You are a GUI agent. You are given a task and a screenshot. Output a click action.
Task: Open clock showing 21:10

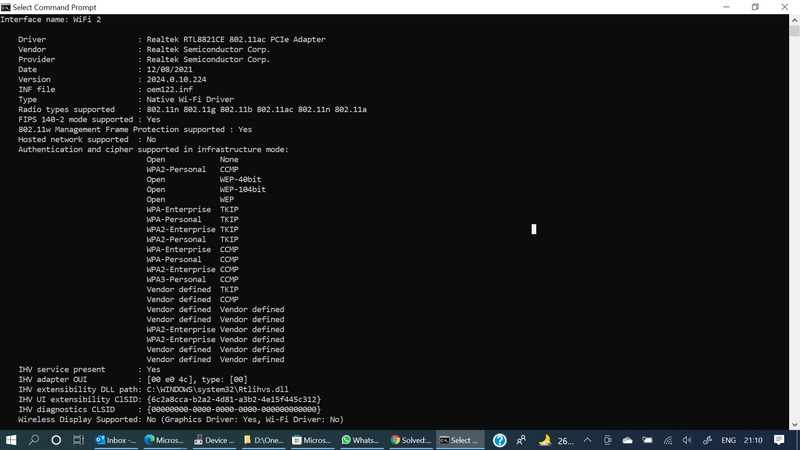[753, 440]
